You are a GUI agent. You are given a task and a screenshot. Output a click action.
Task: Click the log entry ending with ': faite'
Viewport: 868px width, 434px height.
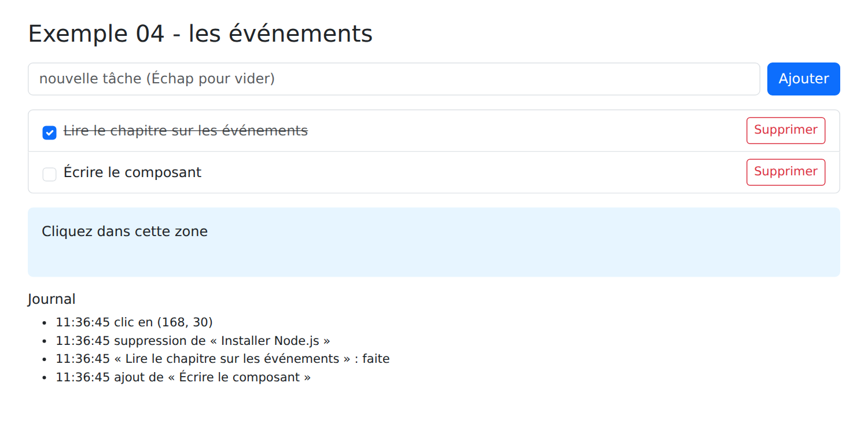coord(223,359)
